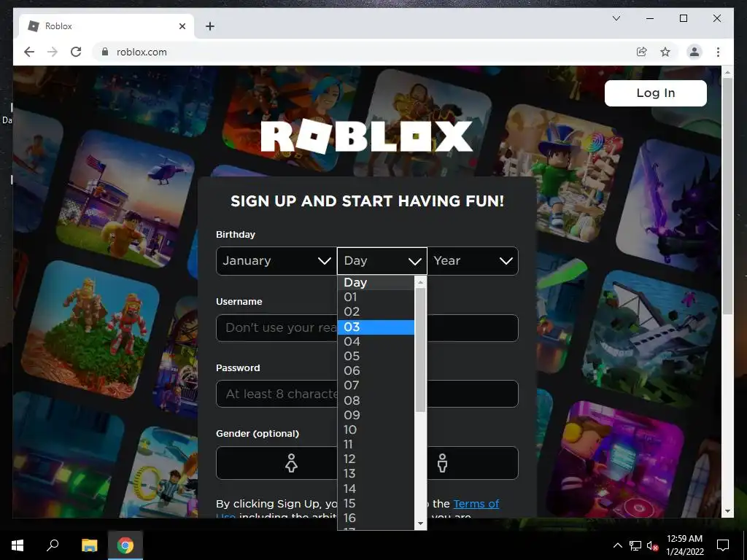This screenshot has height=560, width=747.
Task: View site info lock icon
Action: click(105, 52)
